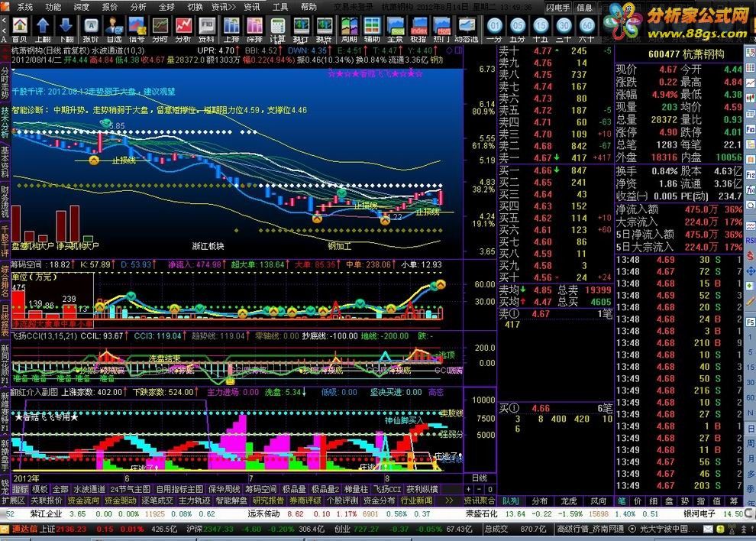
Task: Switch to 队列 tab under order book
Action: tap(511, 501)
